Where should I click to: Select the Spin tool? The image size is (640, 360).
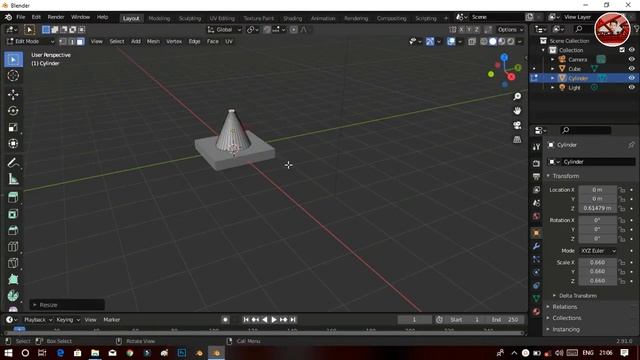[x=13, y=296]
